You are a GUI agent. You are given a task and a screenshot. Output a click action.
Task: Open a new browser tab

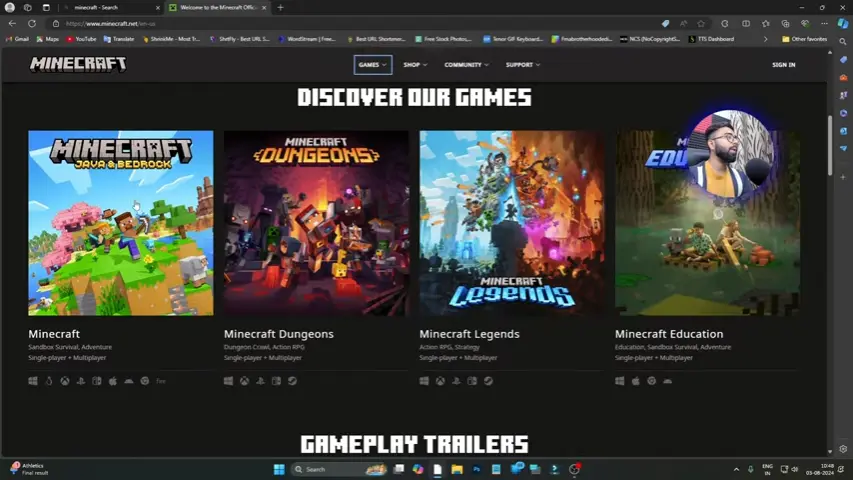click(x=280, y=8)
